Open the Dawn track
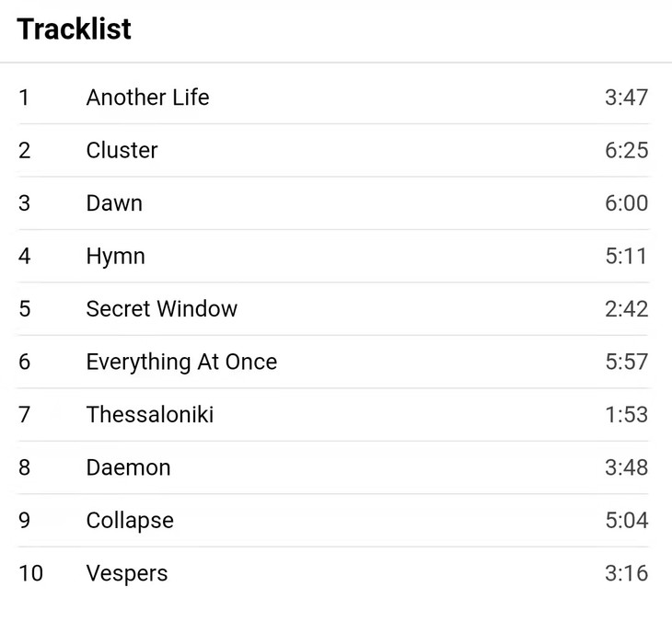Viewport: 672px width, 622px height. 114,203
